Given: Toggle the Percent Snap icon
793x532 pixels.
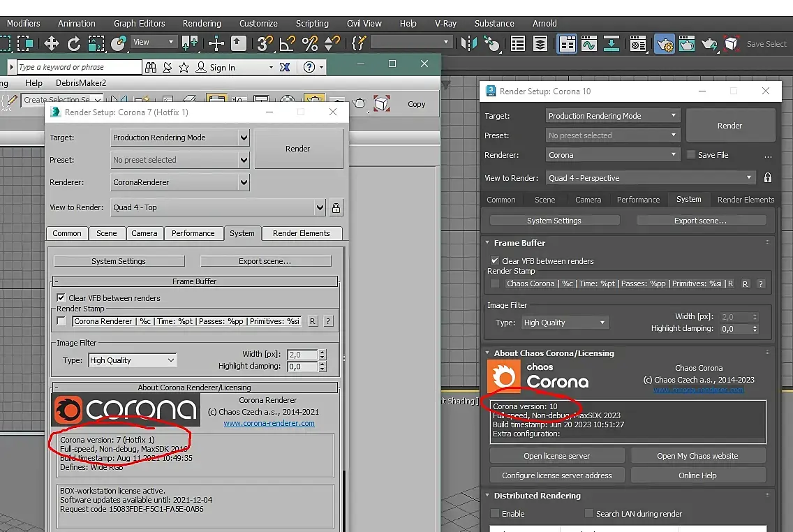Looking at the screenshot, I should click(309, 43).
